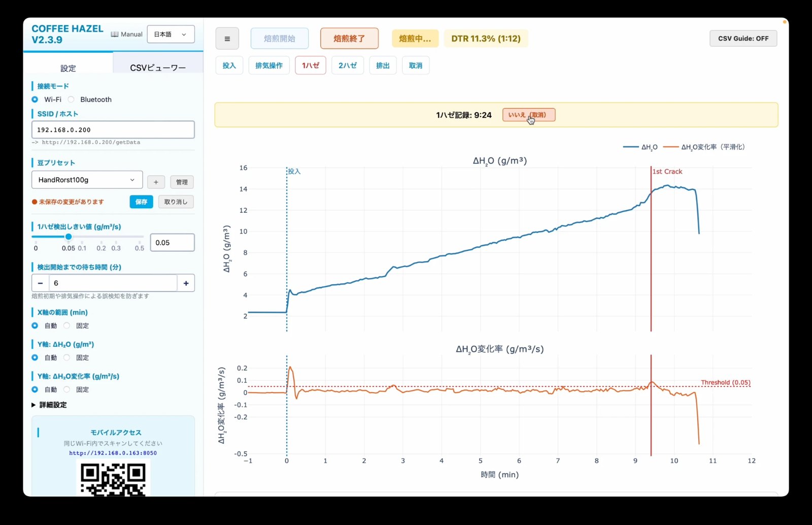The width and height of the screenshot is (812, 525).
Task: Click the 排気操作 event button
Action: [x=269, y=65]
